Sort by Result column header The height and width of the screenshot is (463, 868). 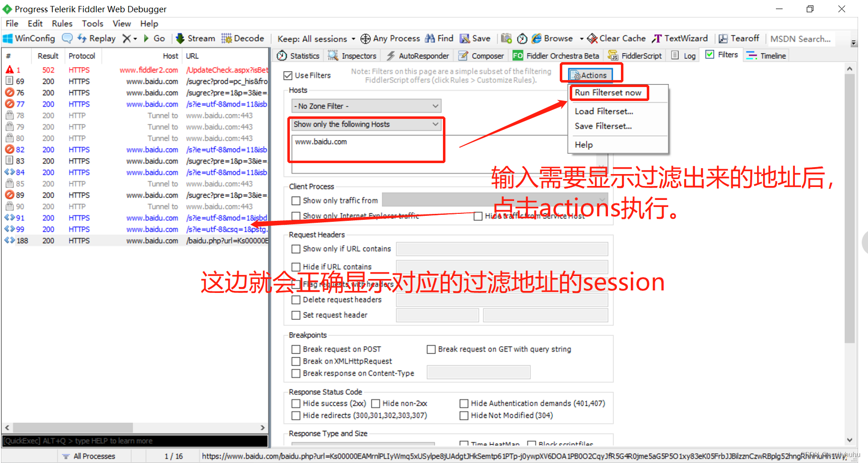[48, 56]
